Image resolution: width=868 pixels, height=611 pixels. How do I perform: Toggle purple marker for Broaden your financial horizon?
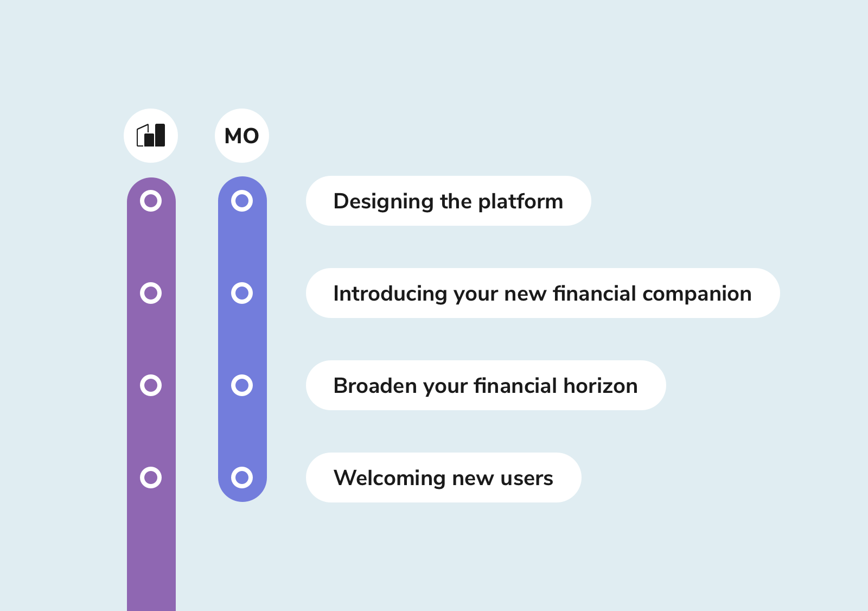coord(151,385)
